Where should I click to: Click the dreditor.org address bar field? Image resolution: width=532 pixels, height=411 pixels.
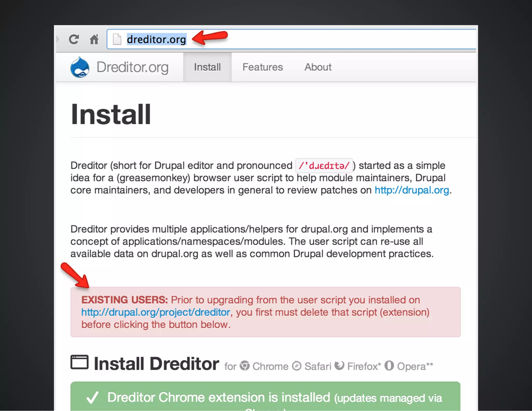291,39
